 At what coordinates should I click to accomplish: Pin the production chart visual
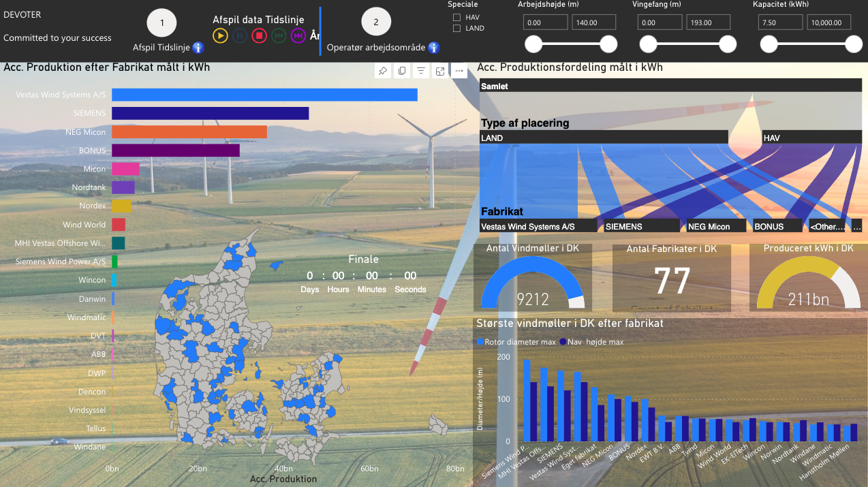click(x=383, y=71)
